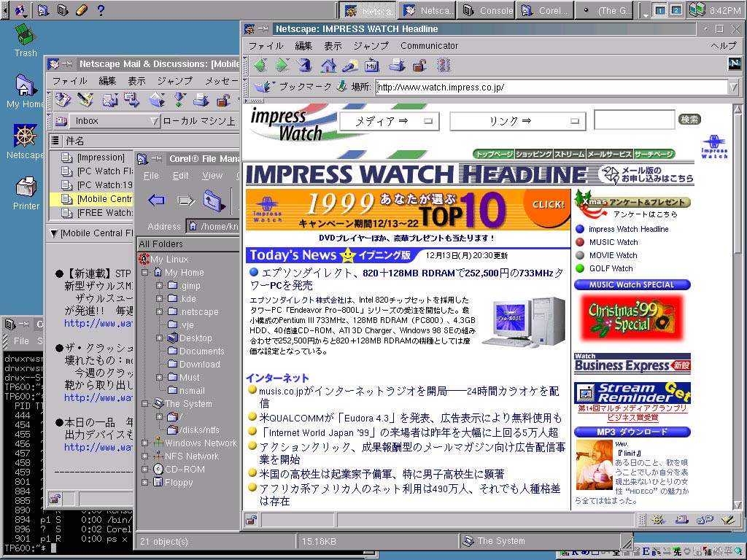Switch to virtual desktop 2 in the pager
This screenshot has width=747, height=560.
click(x=676, y=10)
